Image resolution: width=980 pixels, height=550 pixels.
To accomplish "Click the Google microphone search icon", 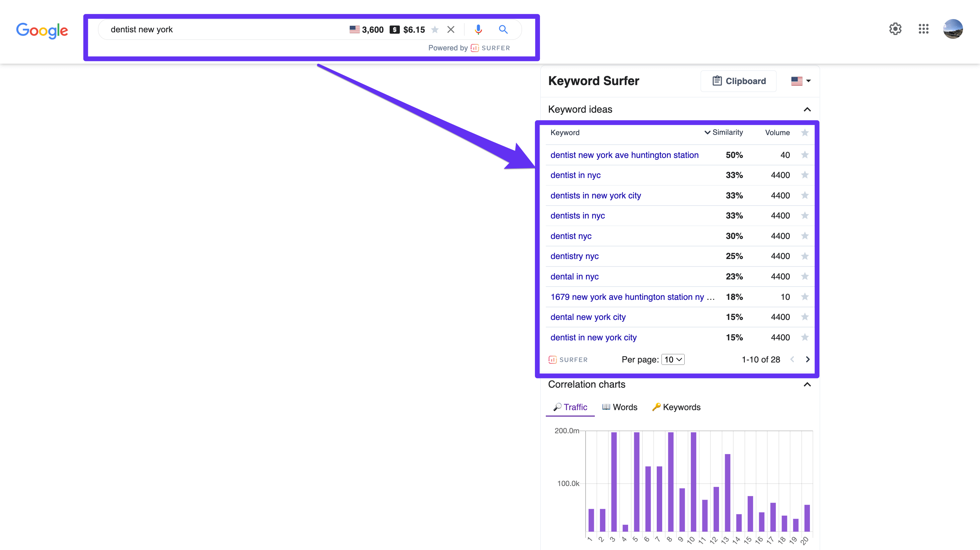I will 478,29.
